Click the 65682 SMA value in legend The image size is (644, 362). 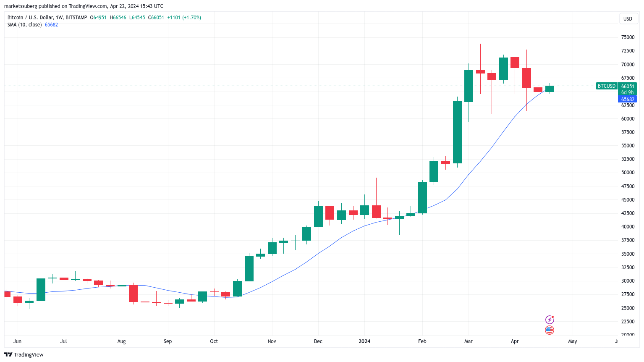point(51,25)
